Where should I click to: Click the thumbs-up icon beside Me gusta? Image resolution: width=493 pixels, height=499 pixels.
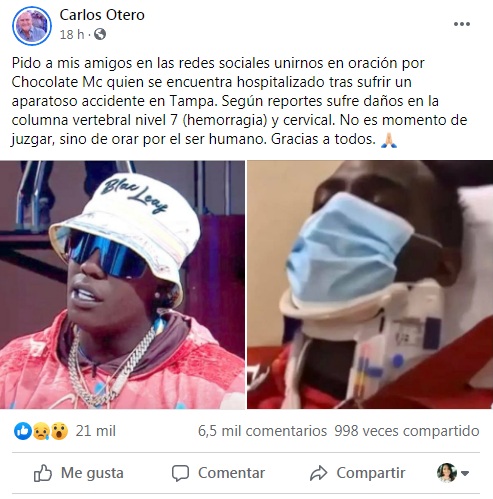(x=43, y=473)
